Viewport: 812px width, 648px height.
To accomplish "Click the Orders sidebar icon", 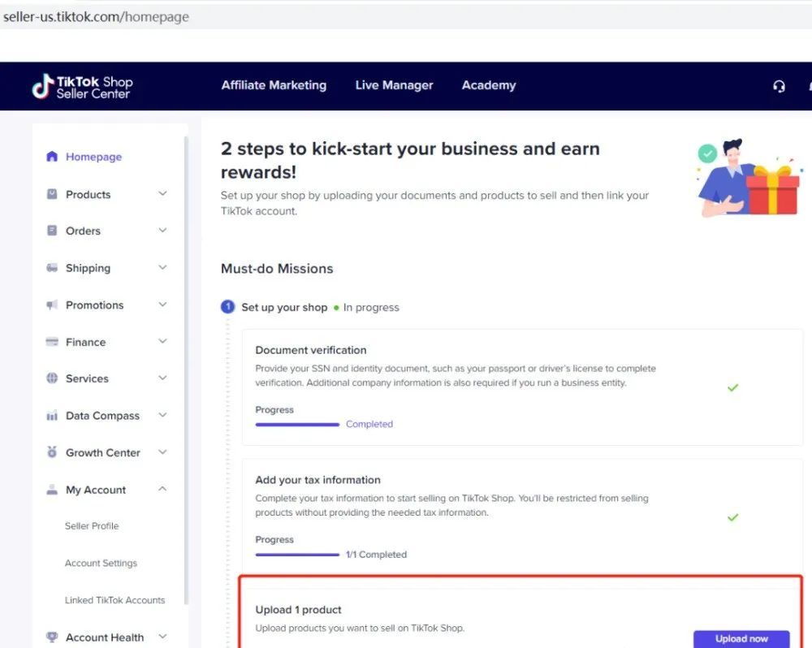I will point(52,231).
